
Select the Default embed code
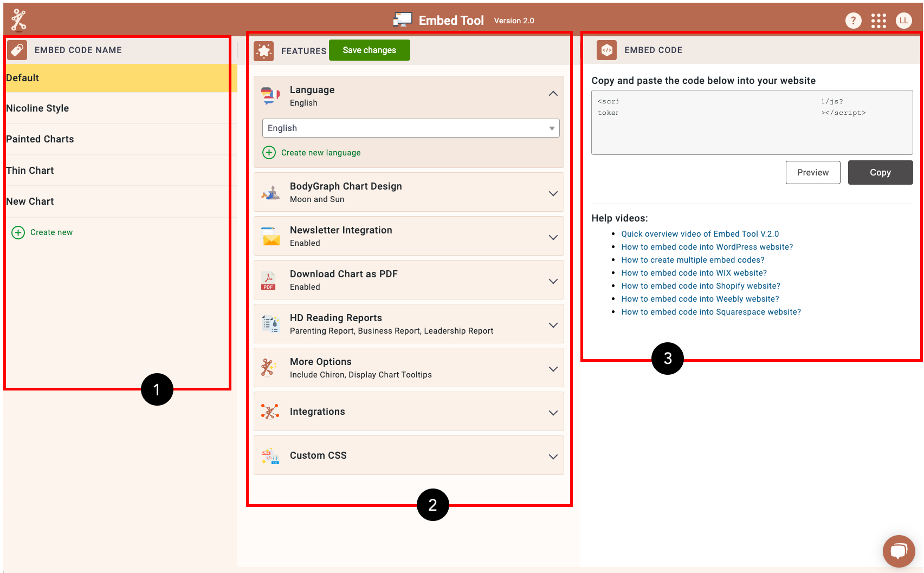121,78
